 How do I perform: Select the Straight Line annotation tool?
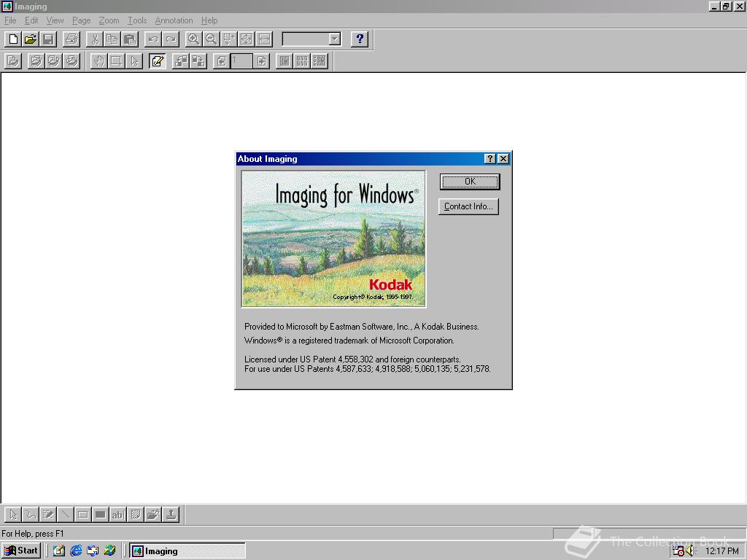tap(65, 514)
